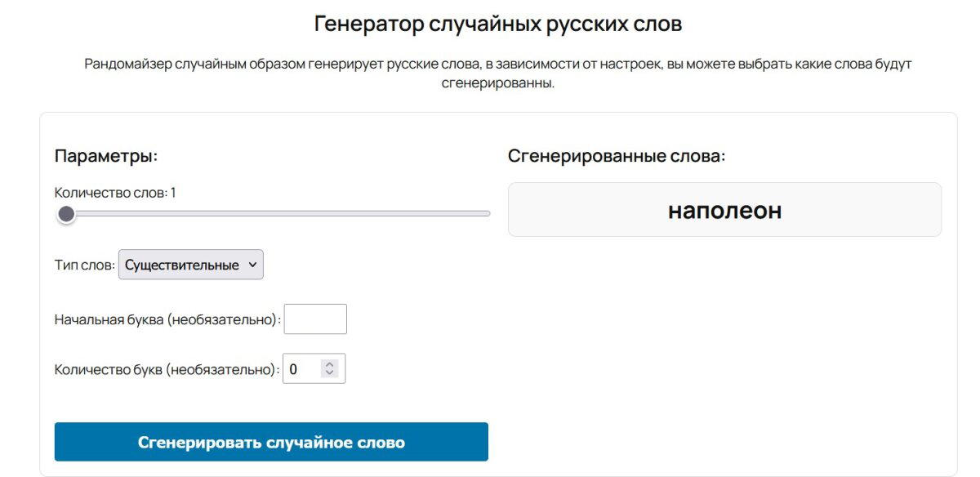Click the Сгенерированные слова results panel
This screenshot has height=477, width=980.
724,209
